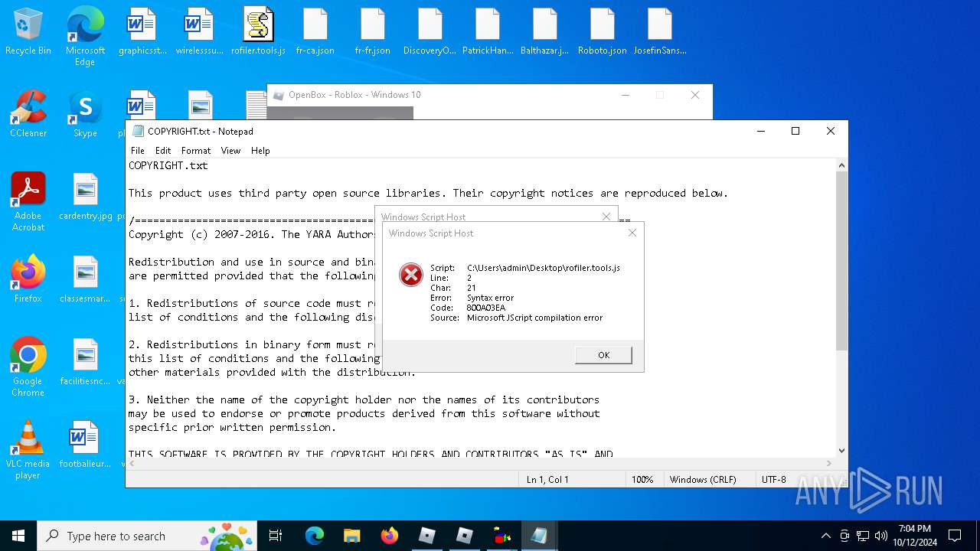Viewport: 980px width, 551px height.
Task: Open the Notepad Format menu
Action: 196,151
